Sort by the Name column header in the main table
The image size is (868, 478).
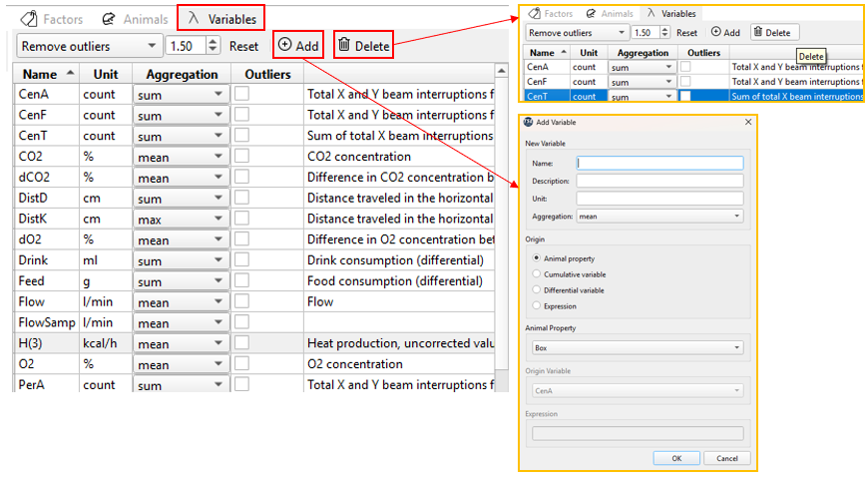point(47,74)
